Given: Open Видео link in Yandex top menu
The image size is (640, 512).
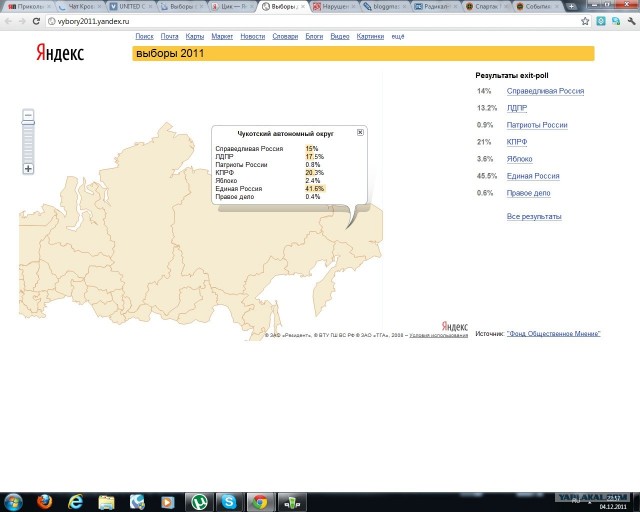Looking at the screenshot, I should [340, 36].
